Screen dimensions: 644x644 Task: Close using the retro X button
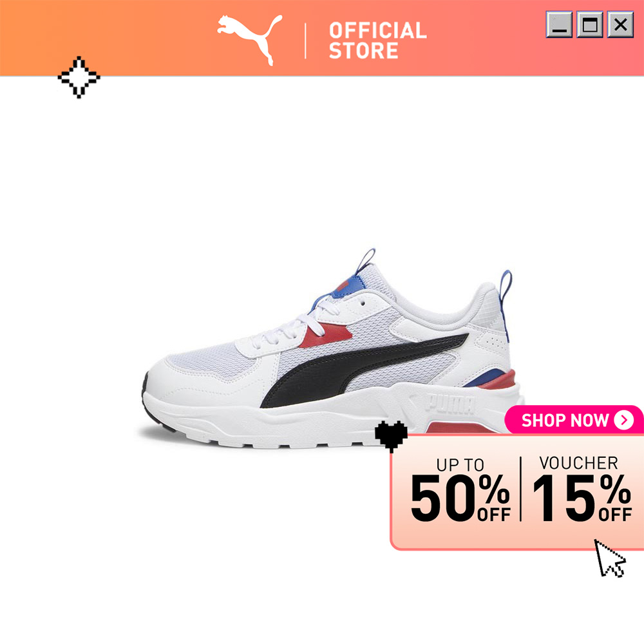click(x=621, y=24)
